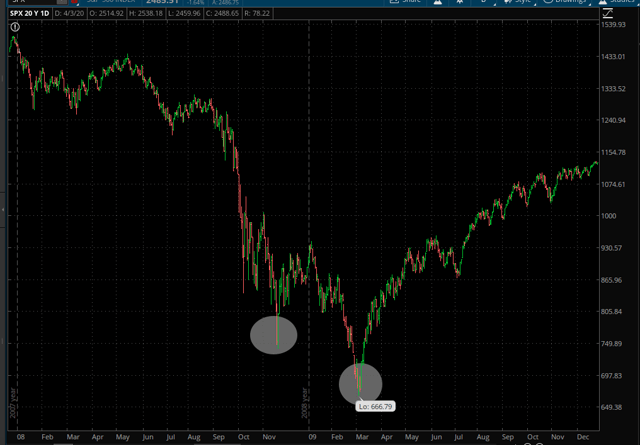Select the O: 2514.92 open value
Screen dimensions: 640x445
(x=106, y=13)
